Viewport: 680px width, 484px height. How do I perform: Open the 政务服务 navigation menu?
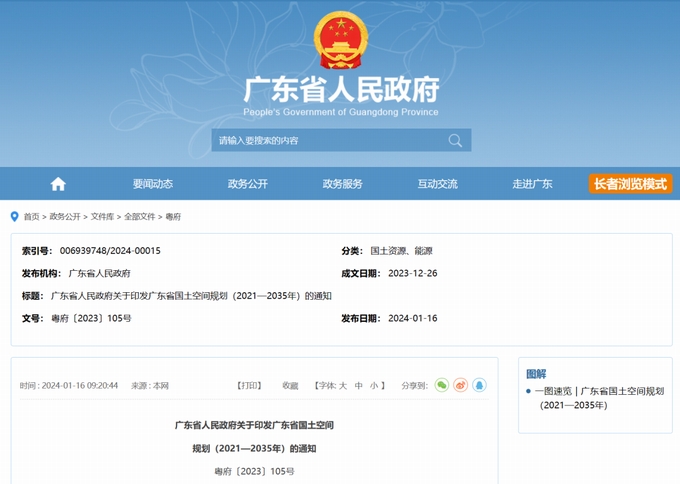(342, 184)
